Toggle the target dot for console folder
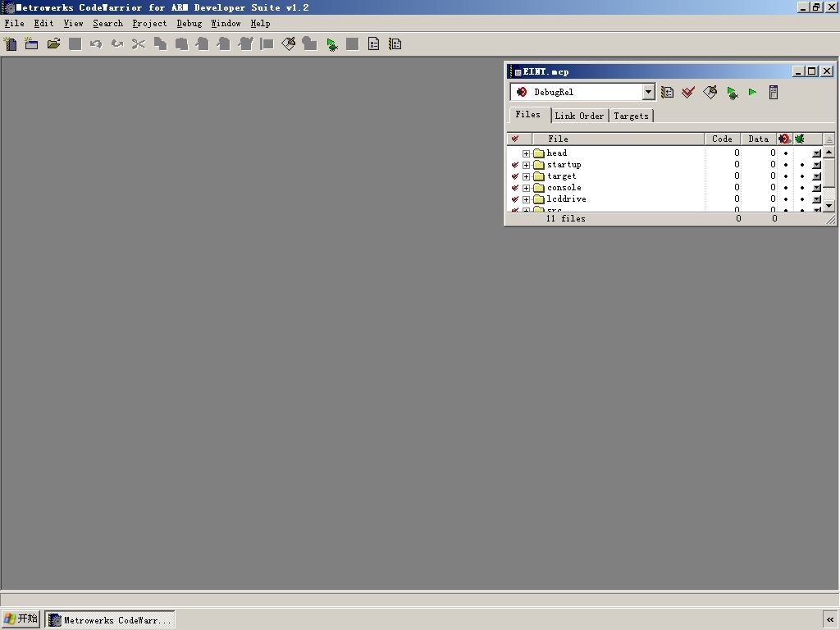This screenshot has height=630, width=840. (802, 188)
